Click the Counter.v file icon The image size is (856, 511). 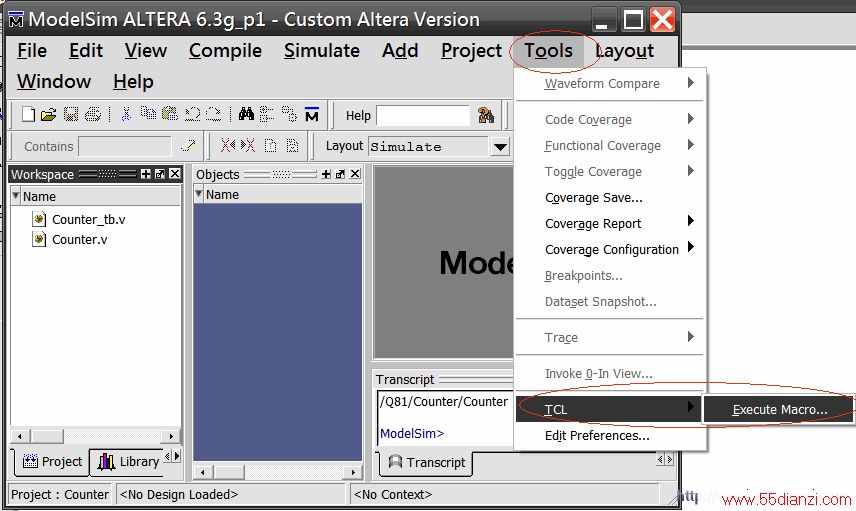point(39,239)
